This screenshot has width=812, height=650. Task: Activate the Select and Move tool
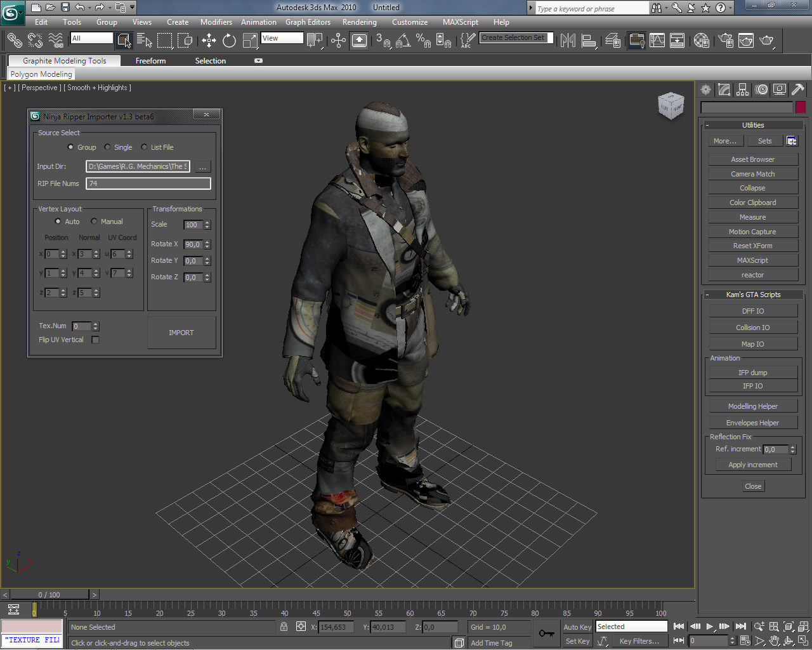[x=209, y=41]
